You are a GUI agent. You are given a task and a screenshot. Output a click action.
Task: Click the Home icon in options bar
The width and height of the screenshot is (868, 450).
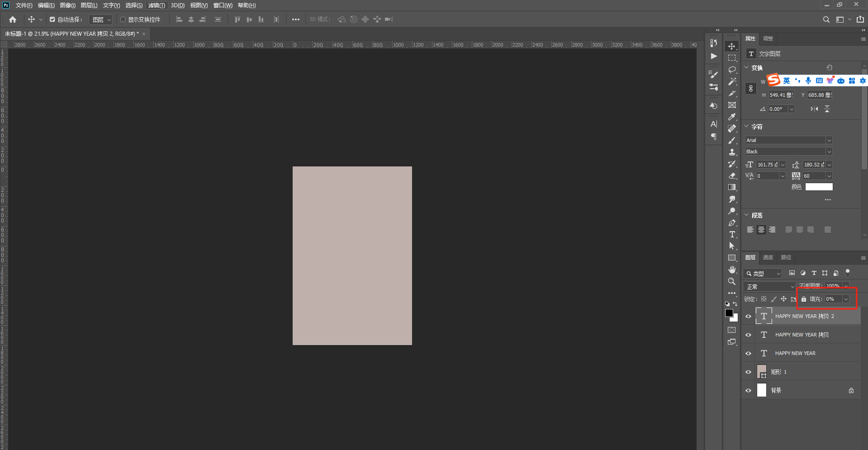click(13, 19)
